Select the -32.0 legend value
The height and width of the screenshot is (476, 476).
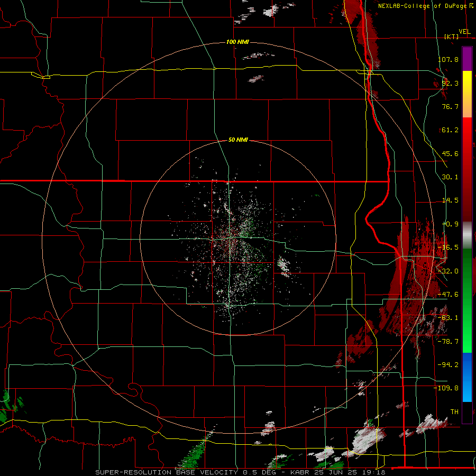448,271
